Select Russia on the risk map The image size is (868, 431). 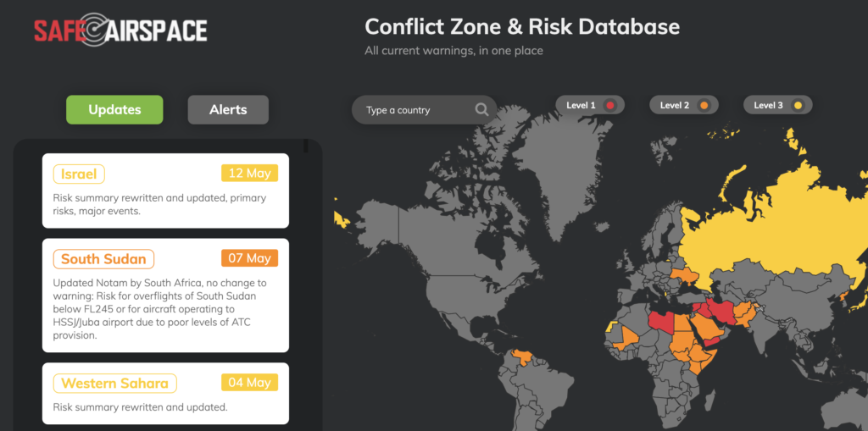point(763,220)
